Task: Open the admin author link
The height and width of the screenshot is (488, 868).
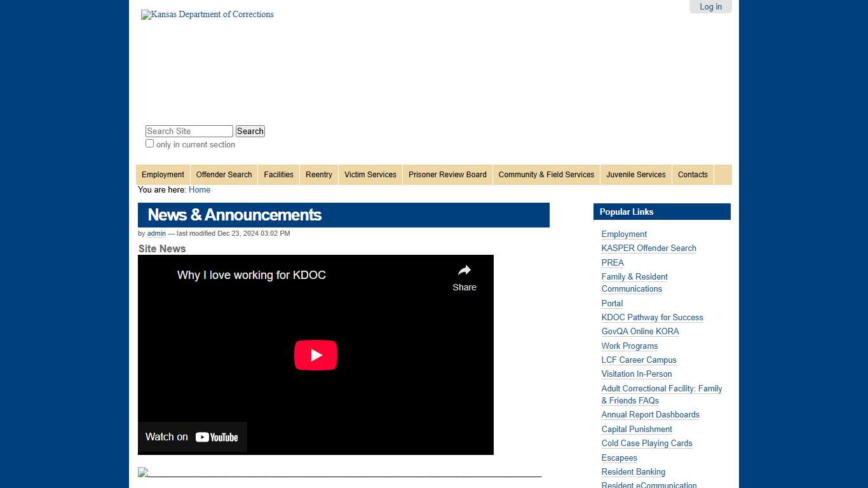Action: [156, 234]
